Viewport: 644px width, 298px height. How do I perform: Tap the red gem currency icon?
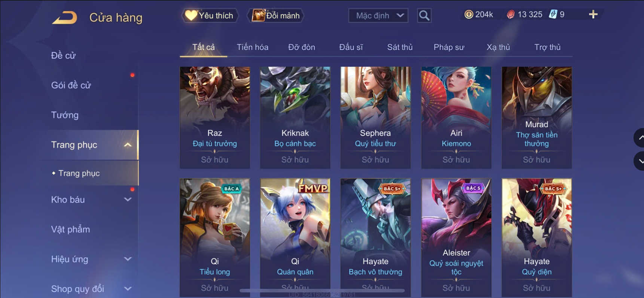(510, 15)
